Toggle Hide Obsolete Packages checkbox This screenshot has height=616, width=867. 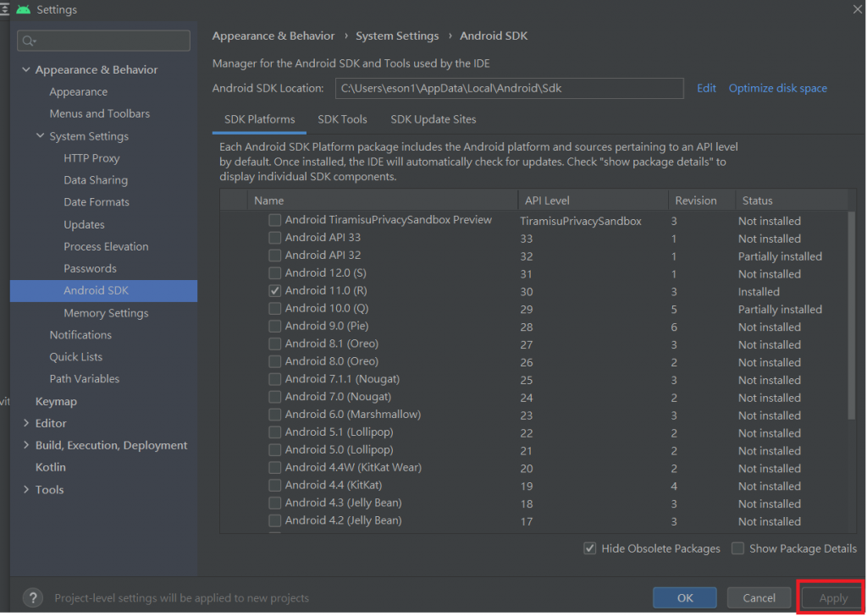click(x=590, y=548)
